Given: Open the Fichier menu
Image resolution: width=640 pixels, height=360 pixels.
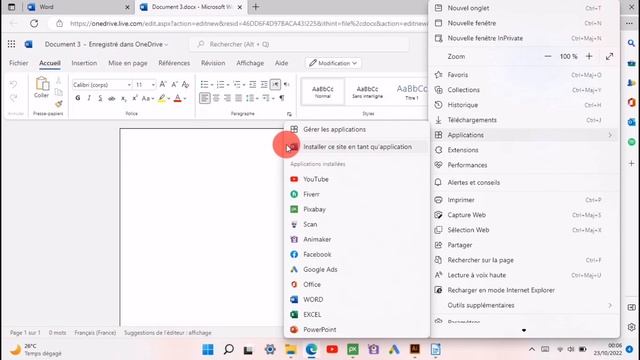Looking at the screenshot, I should click(x=19, y=63).
